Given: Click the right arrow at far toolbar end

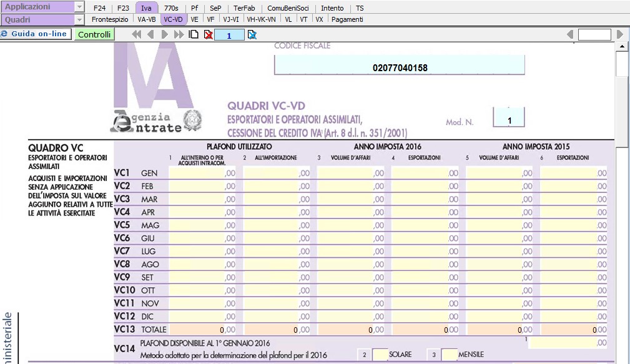Looking at the screenshot, I should (620, 34).
